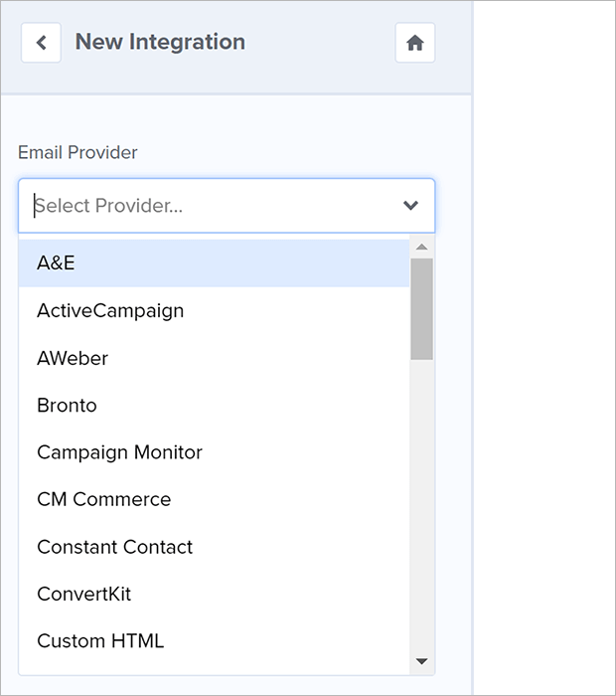616x696 pixels.
Task: Click the provider list scrollbar thumb
Action: [421, 309]
